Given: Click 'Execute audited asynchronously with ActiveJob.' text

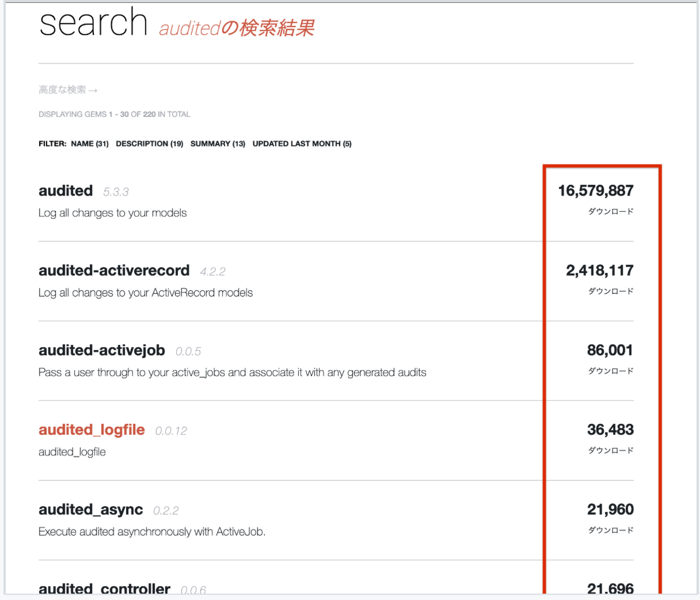Looking at the screenshot, I should pyautogui.click(x=152, y=532).
